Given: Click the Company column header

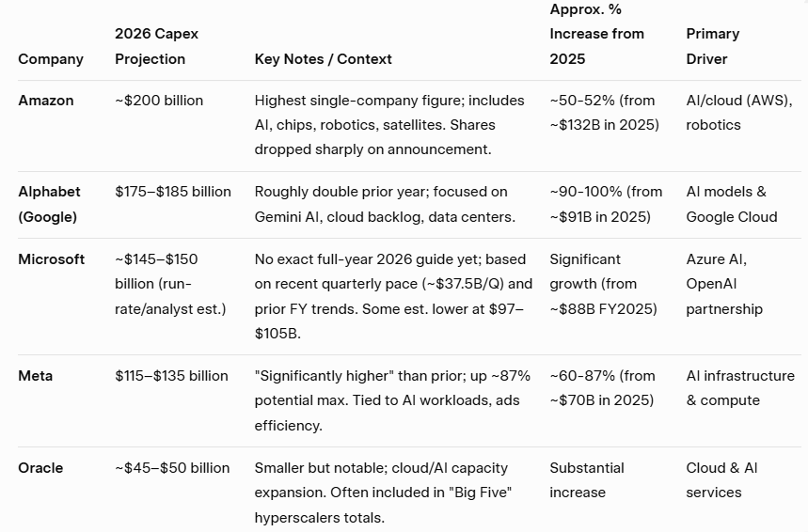Looking at the screenshot, I should (x=51, y=59).
